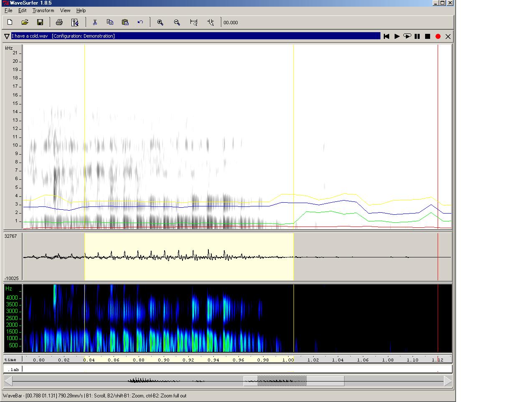Save the sound with floppy disk icon
The width and height of the screenshot is (532, 402).
pos(40,22)
